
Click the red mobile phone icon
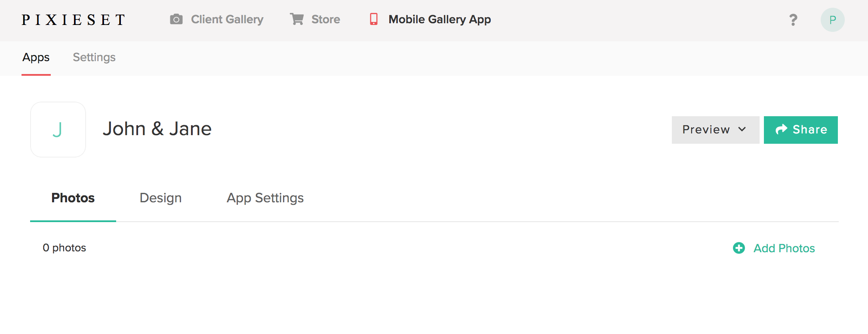(x=374, y=19)
